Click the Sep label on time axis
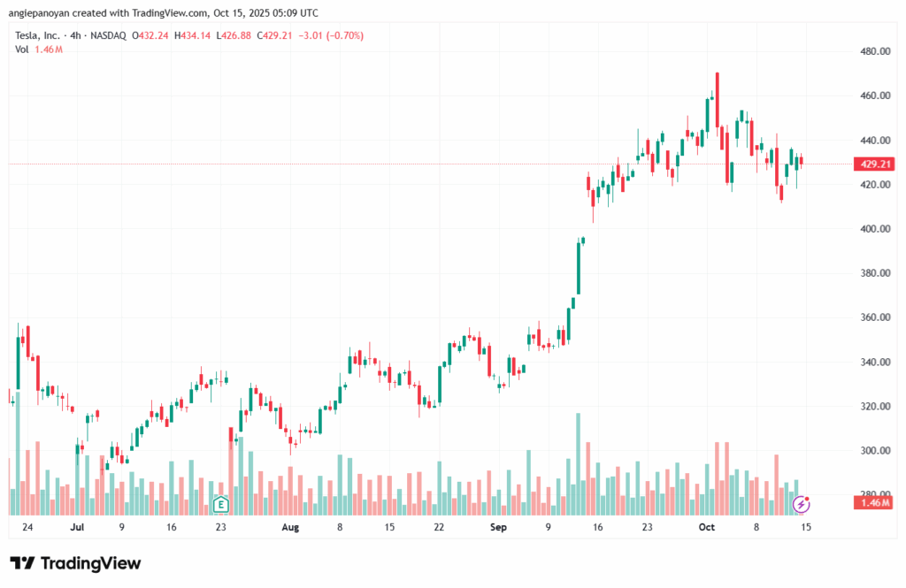 (498, 527)
